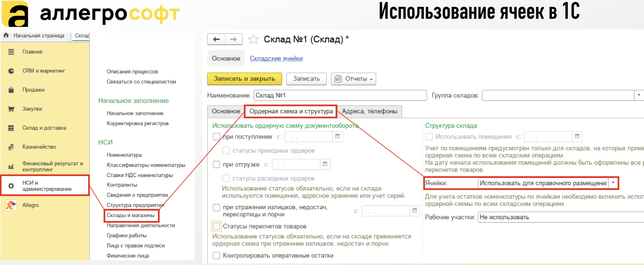Open calendar for излишков, недостач date field
The width and height of the screenshot is (644, 265).
tap(415, 211)
